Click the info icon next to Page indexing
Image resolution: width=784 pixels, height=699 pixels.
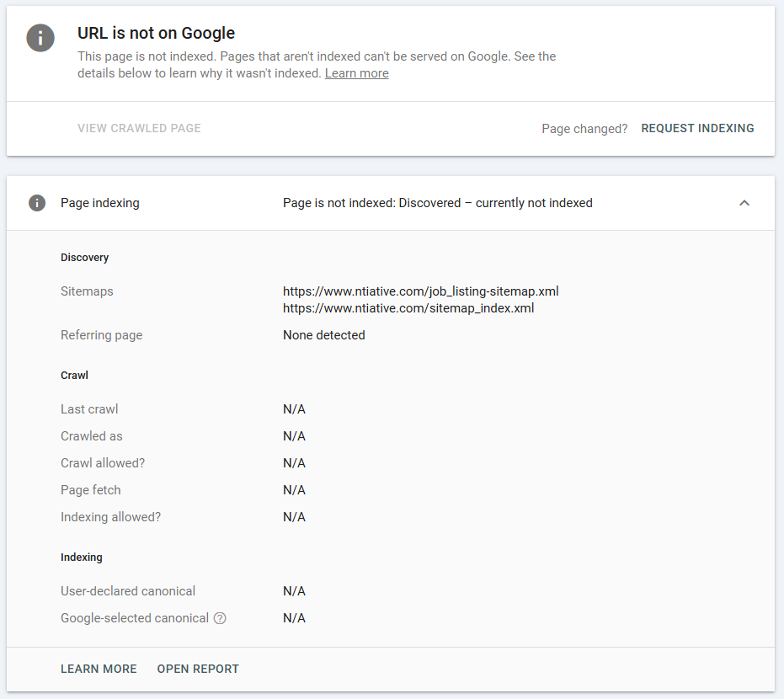[37, 203]
